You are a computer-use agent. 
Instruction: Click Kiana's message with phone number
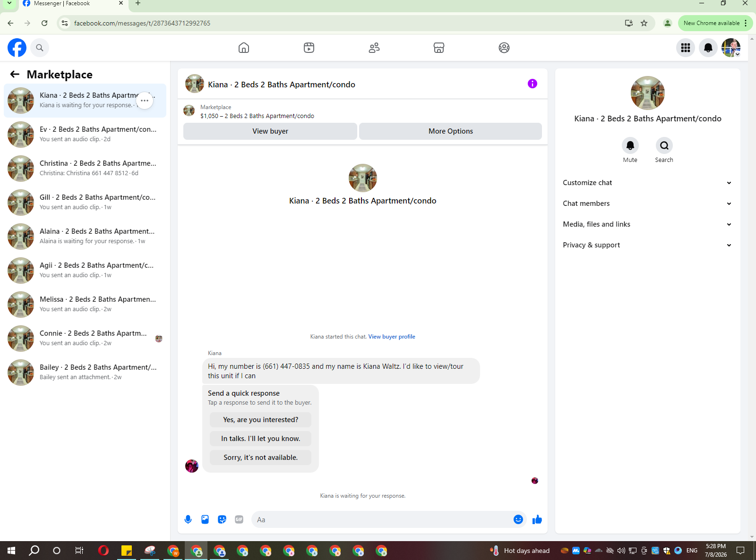coord(341,371)
